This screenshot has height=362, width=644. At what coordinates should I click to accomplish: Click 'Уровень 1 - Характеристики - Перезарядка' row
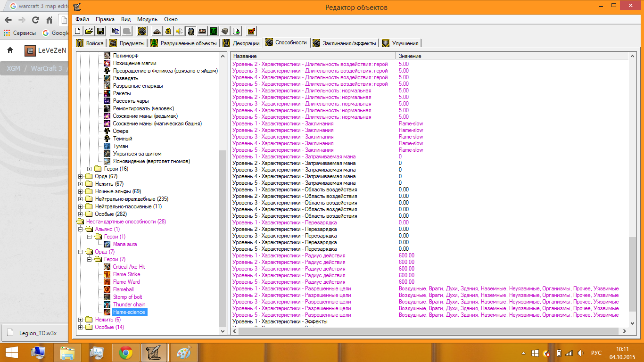pos(430,222)
